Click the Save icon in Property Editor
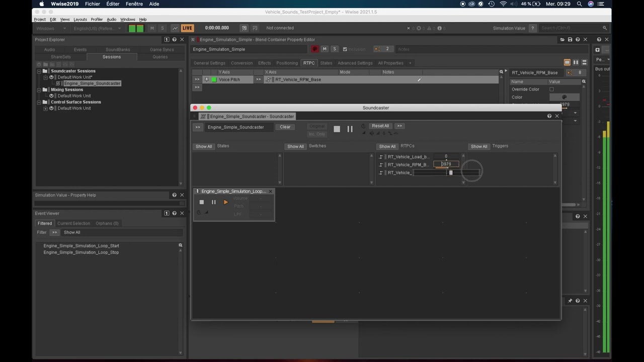The image size is (644, 362). (x=570, y=40)
